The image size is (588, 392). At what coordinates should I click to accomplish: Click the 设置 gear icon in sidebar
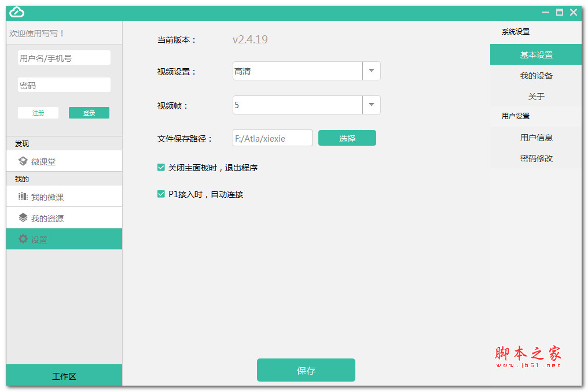click(x=22, y=238)
